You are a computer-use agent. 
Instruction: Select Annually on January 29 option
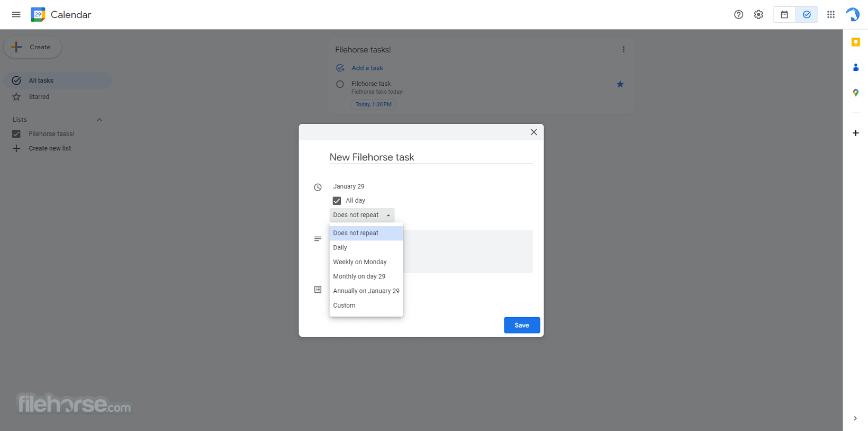click(x=366, y=291)
